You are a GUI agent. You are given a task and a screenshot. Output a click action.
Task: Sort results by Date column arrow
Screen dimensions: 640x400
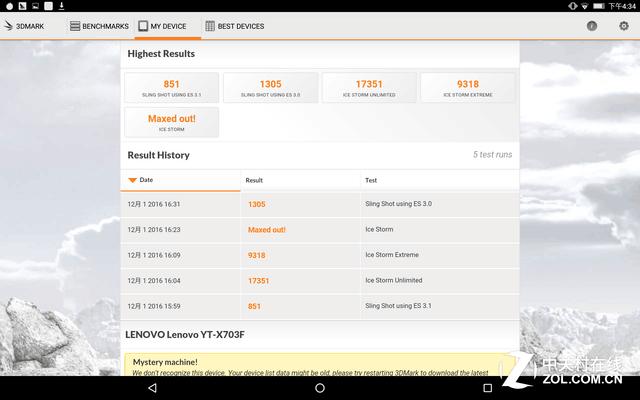click(132, 180)
